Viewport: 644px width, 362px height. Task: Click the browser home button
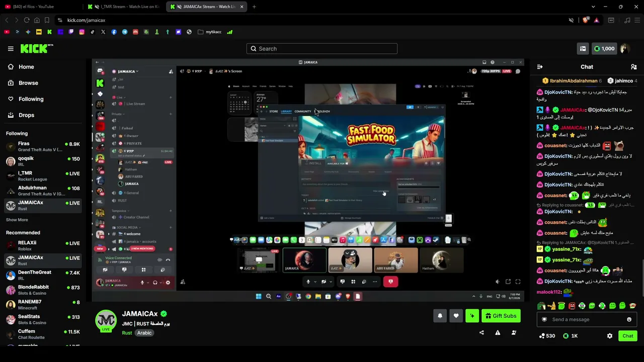37,20
